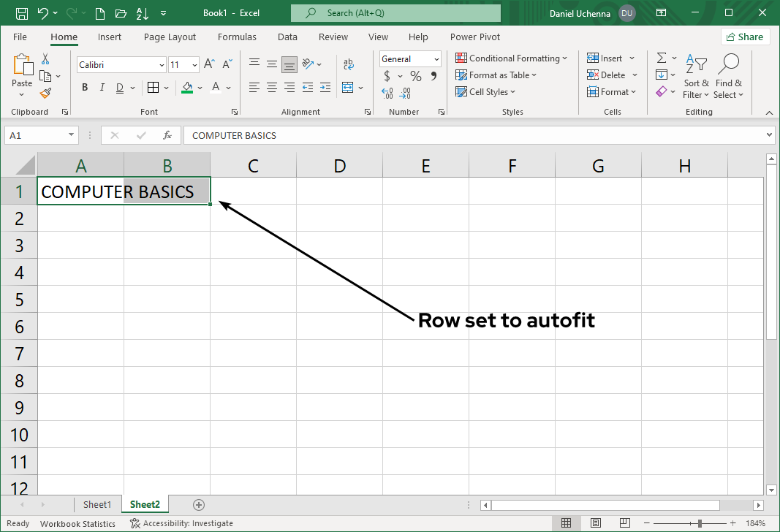Toggle Merge & Center
Viewport: 780px width, 532px height.
click(349, 87)
